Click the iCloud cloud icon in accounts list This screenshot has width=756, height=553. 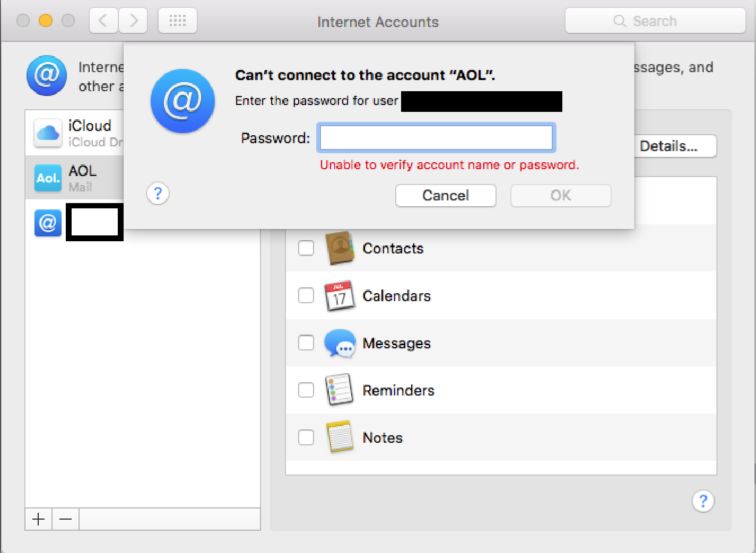48,133
